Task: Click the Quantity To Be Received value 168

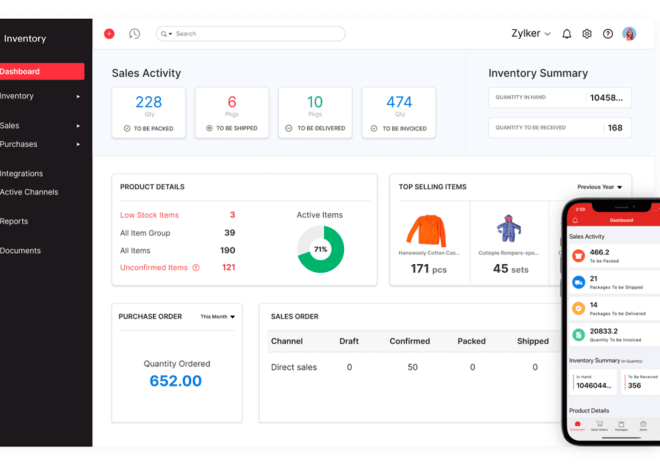Action: 615,128
